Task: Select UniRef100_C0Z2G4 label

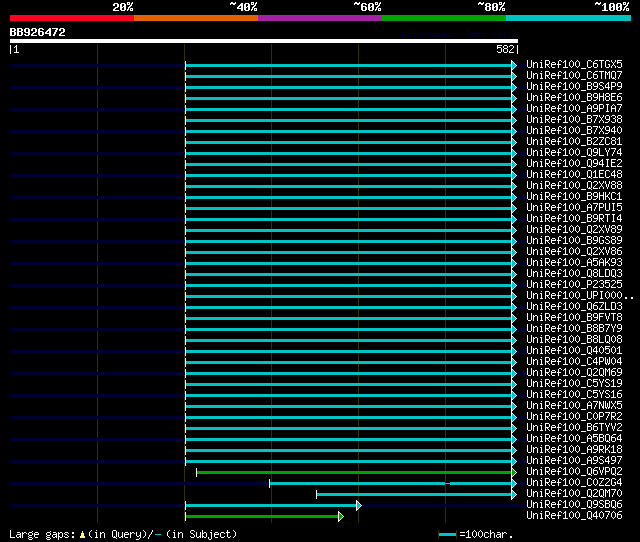Action: (x=574, y=483)
